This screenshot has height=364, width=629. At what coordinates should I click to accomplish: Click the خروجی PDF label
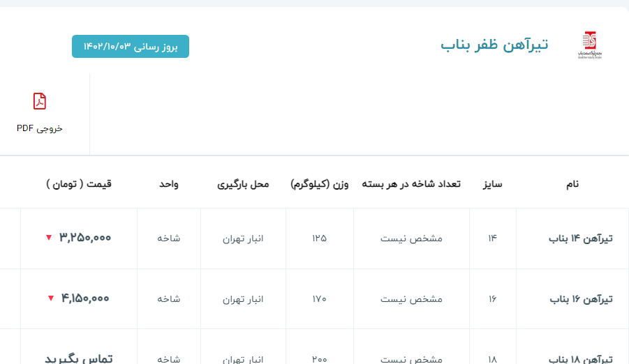40,128
